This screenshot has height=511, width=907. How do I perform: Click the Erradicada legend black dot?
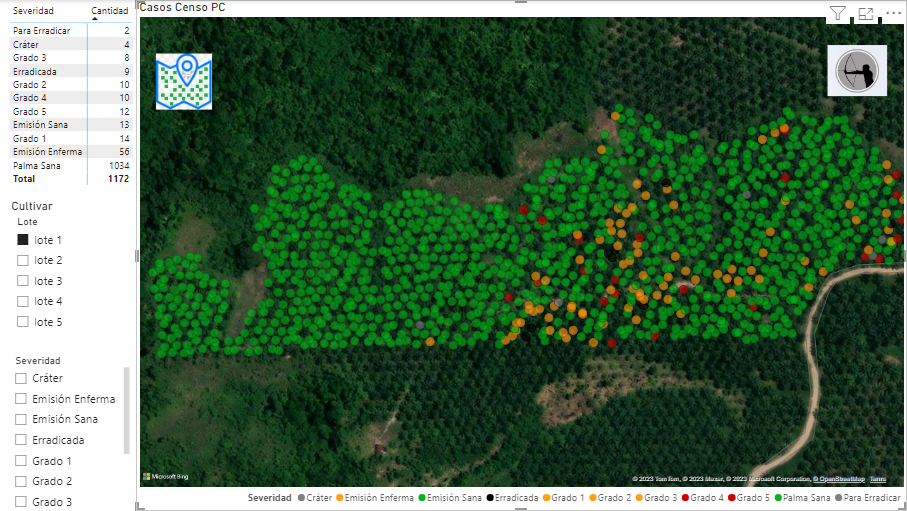490,498
